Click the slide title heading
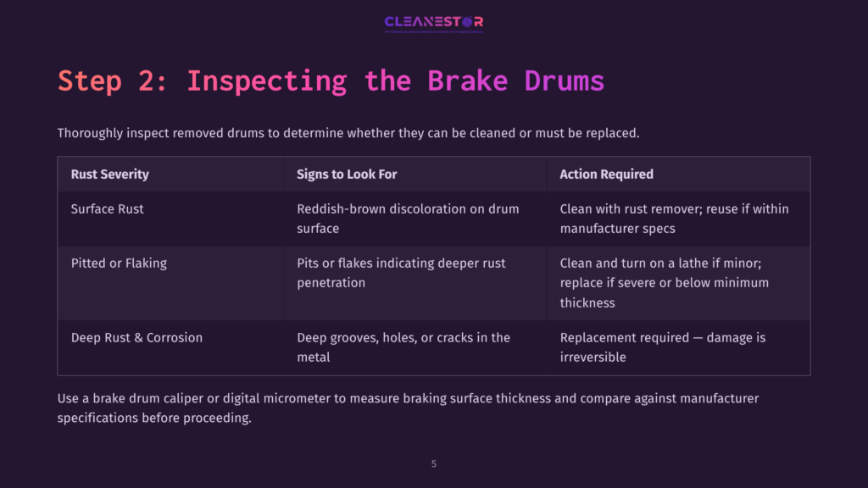The width and height of the screenshot is (868, 488). tap(331, 80)
